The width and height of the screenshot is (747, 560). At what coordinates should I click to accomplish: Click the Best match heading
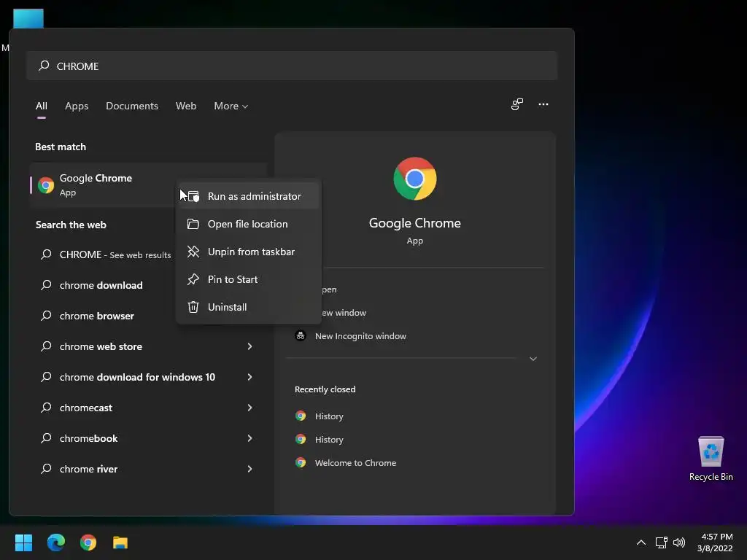click(x=61, y=147)
